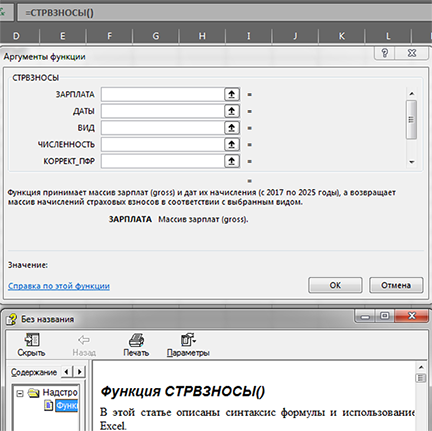Show the previous help navigation tab using left arrow
Screen dimensions: 432x431
click(x=67, y=371)
